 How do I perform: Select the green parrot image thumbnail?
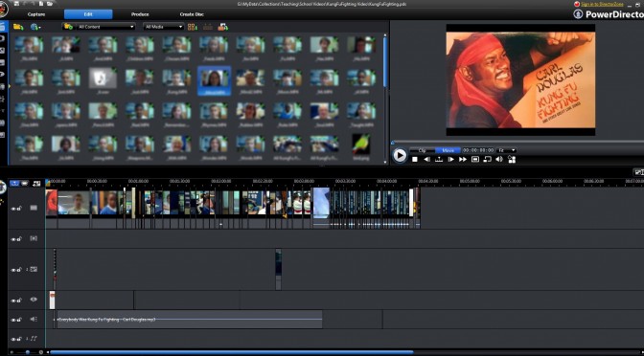point(360,145)
